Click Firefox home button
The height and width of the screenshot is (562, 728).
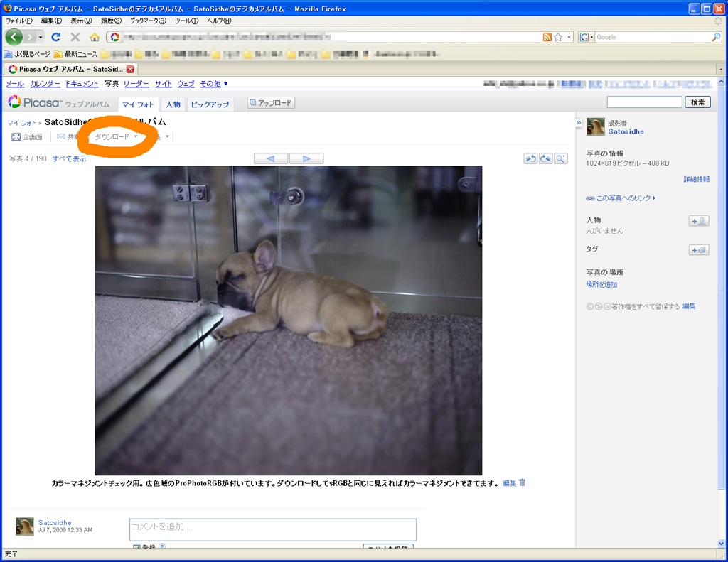click(95, 37)
